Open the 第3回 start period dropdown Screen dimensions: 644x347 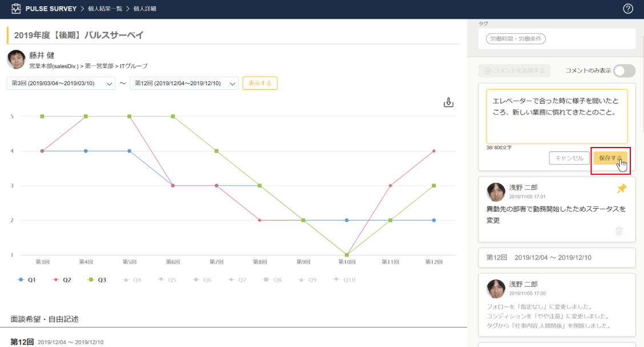[61, 83]
